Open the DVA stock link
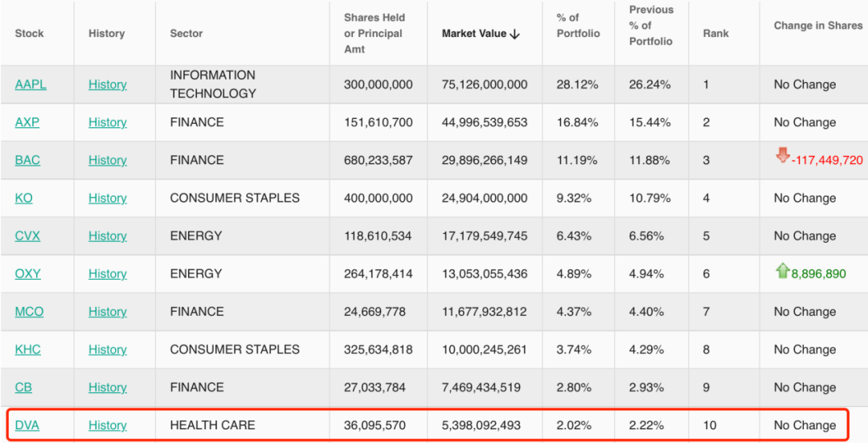Screen dimensions: 868x443 (x=27, y=425)
